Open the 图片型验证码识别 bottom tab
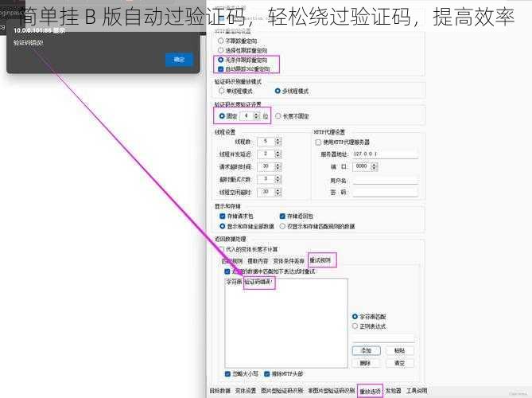 tap(282, 391)
